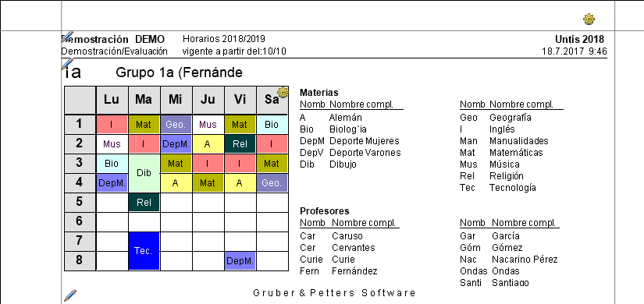The height and width of the screenshot is (304, 644).
Task: Select the blue Tec. block on Tuesday
Action: [144, 251]
